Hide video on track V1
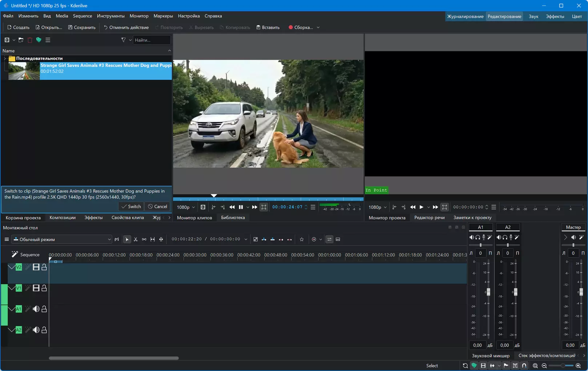The image size is (588, 371). click(x=36, y=288)
